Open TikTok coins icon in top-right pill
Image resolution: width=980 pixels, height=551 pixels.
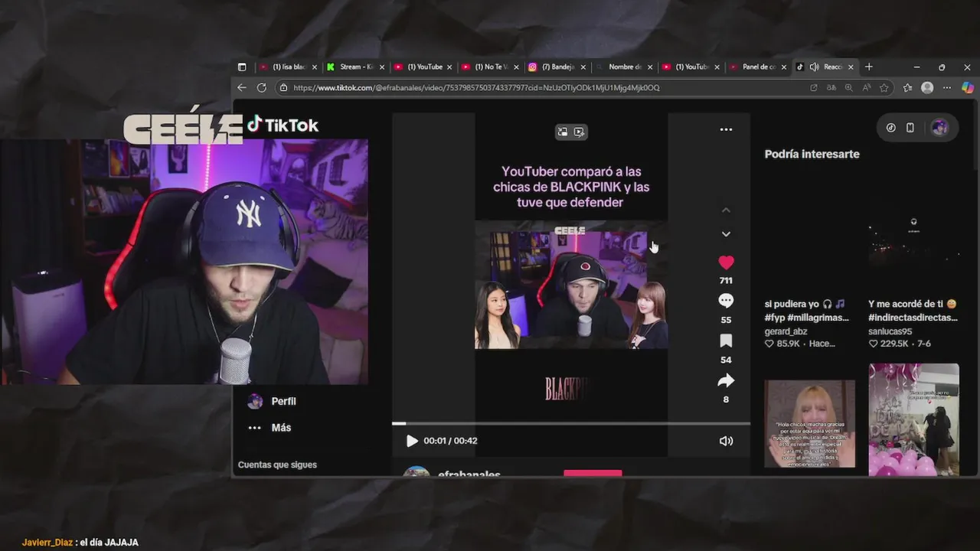(890, 128)
